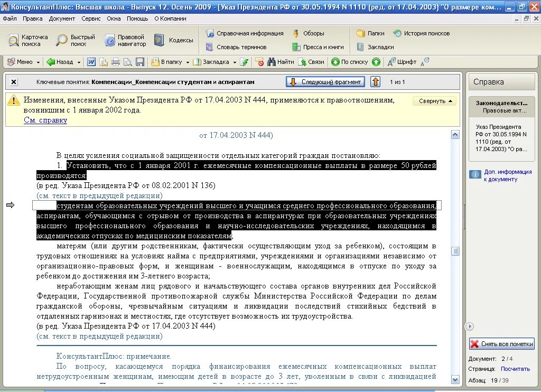Go to next document По списку down arrow

350,62
